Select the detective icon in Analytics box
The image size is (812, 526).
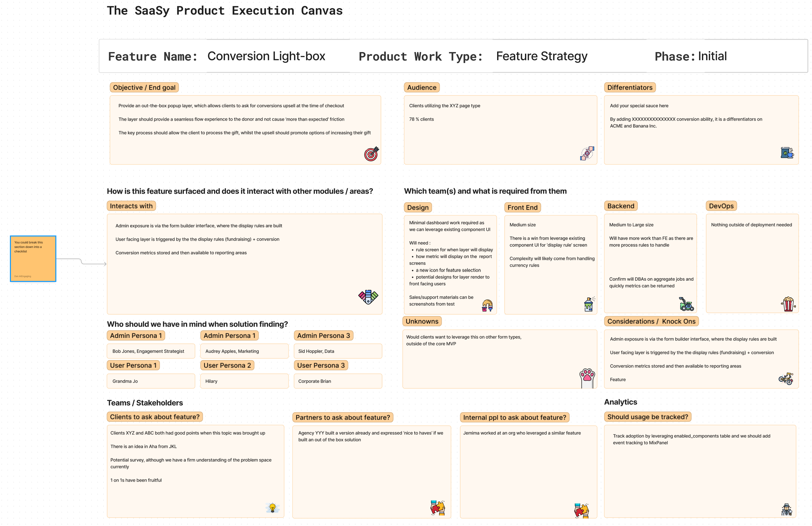787,510
